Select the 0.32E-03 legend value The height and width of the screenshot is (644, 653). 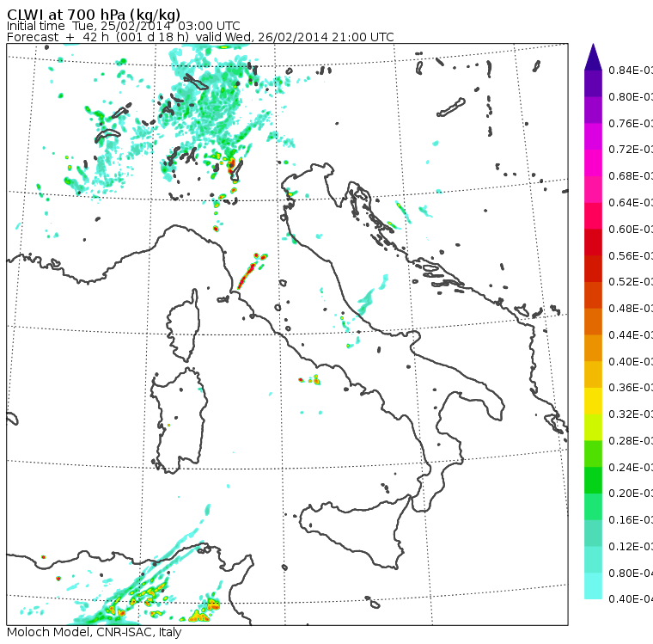pyautogui.click(x=631, y=414)
